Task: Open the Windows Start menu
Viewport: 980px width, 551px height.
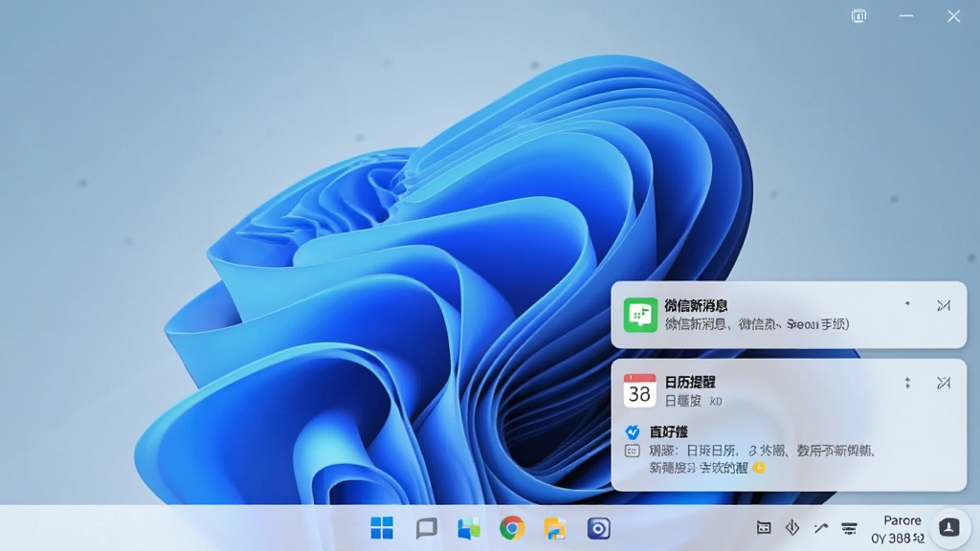Action: point(382,528)
